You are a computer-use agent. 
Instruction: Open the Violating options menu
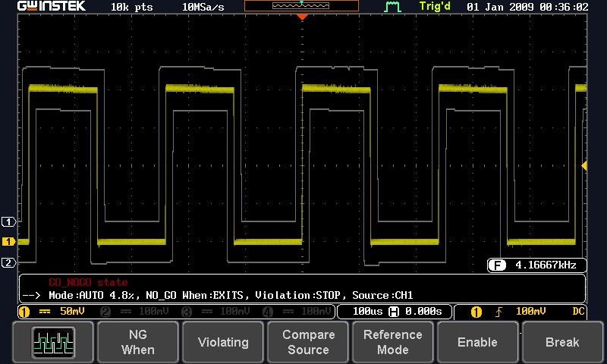(x=223, y=342)
